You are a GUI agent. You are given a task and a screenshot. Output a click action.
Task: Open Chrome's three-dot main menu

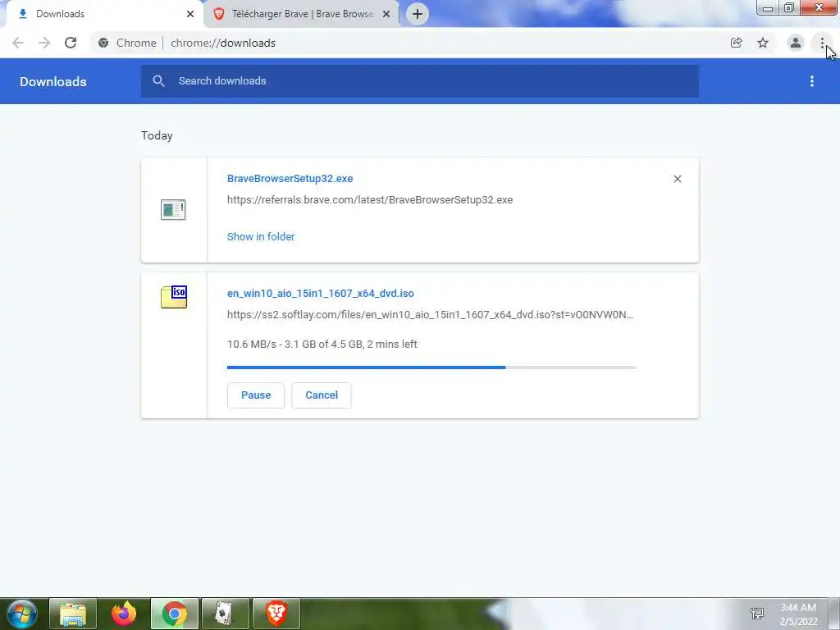point(822,43)
